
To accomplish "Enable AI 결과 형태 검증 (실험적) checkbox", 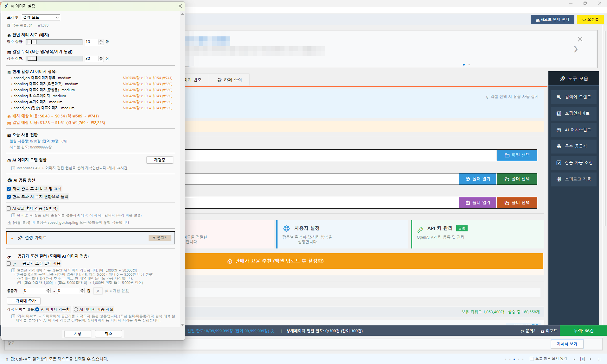I will point(9,208).
